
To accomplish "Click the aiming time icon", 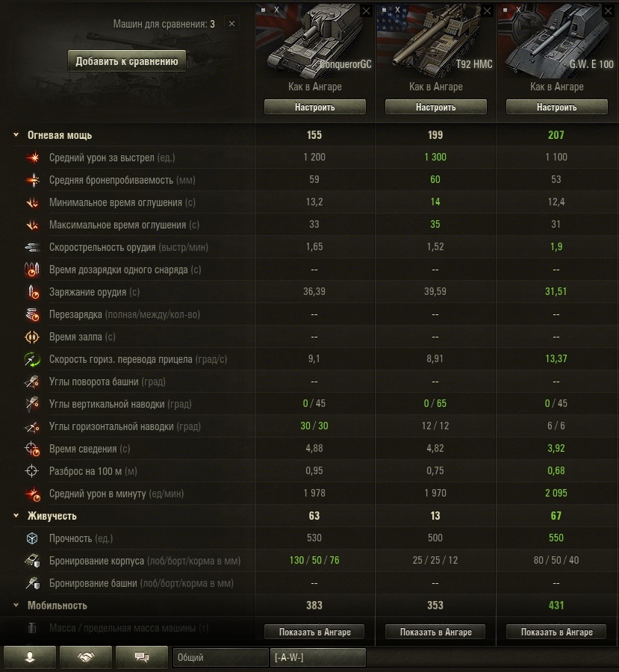I will [x=33, y=449].
